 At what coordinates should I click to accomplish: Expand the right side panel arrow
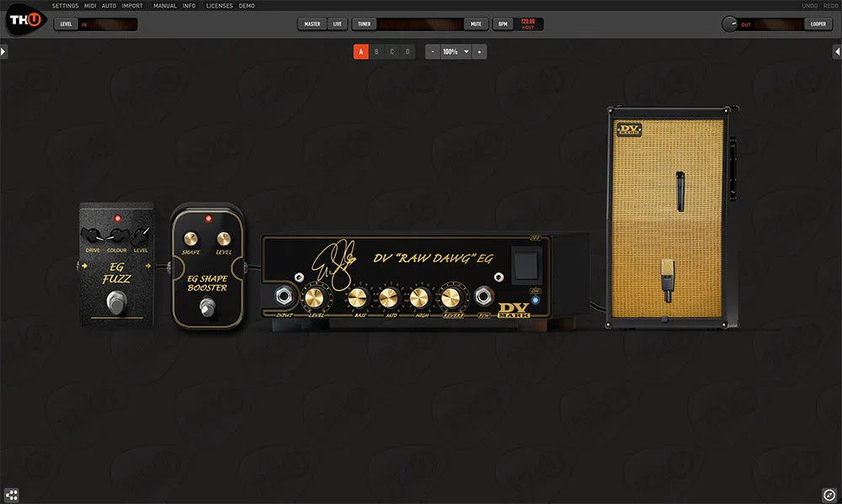click(838, 50)
